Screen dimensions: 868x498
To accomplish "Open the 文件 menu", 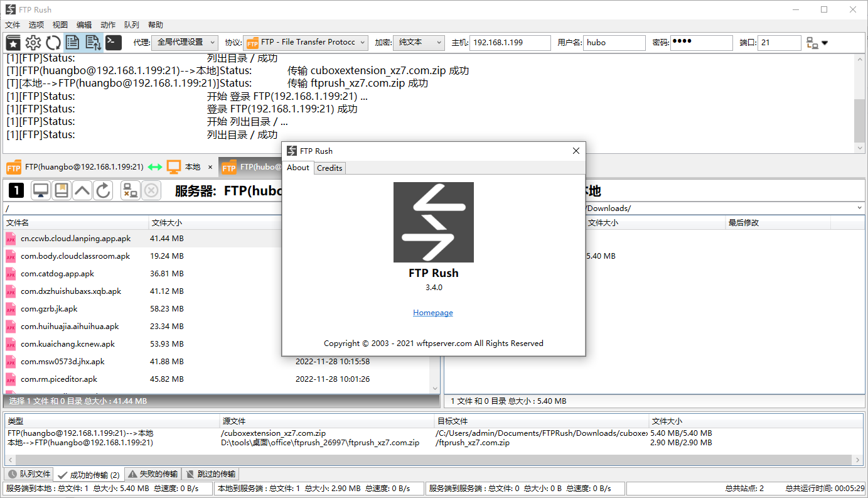I will (13, 25).
